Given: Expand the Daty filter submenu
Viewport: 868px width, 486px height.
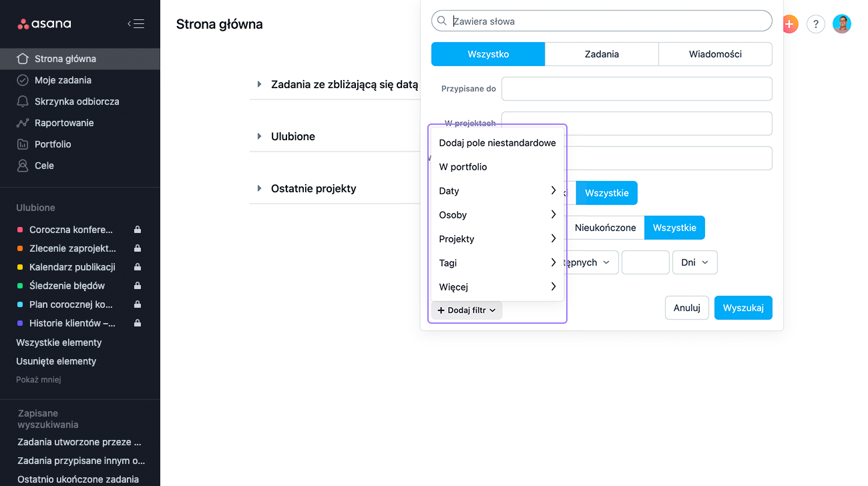Looking at the screenshot, I should (497, 191).
